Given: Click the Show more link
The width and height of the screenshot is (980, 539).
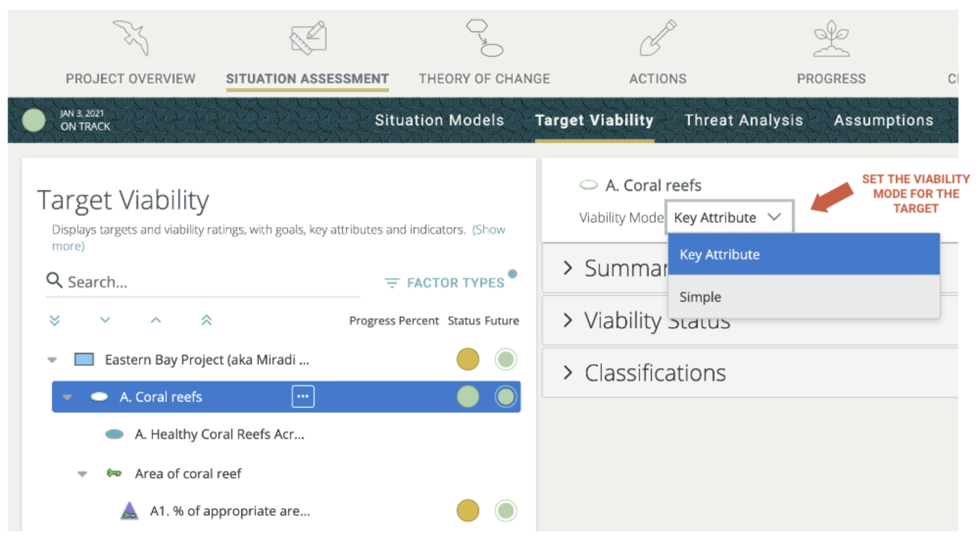Looking at the screenshot, I should [x=488, y=230].
